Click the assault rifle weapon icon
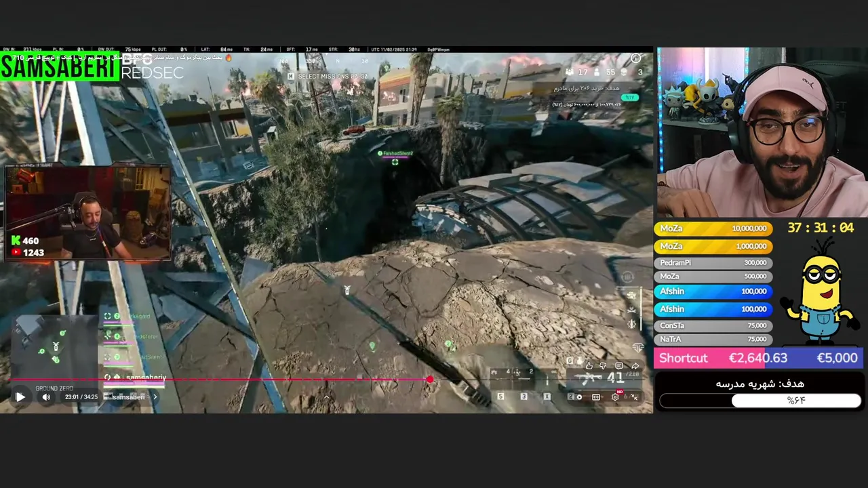 point(587,378)
